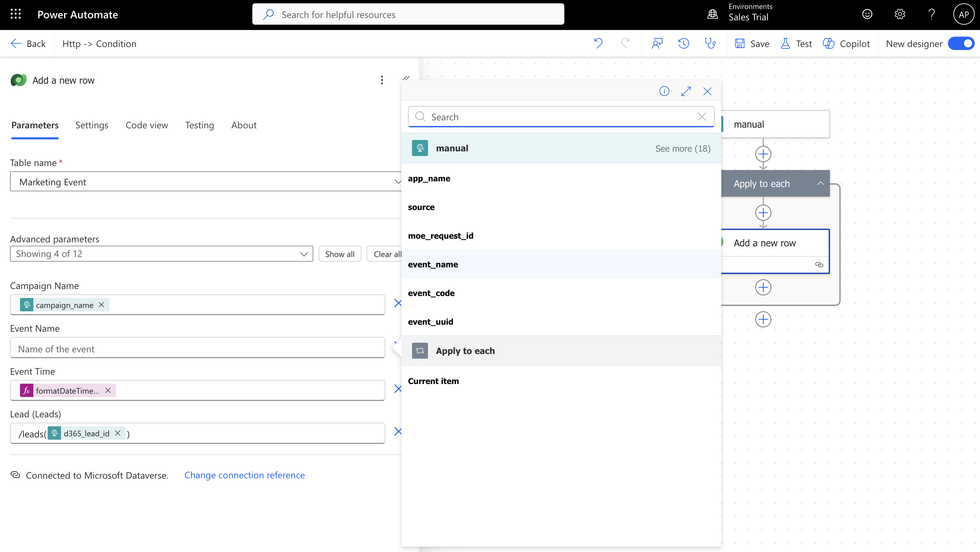Image resolution: width=980 pixels, height=552 pixels.
Task: Click the connection link icon on Add a new row card
Action: pyautogui.click(x=819, y=265)
